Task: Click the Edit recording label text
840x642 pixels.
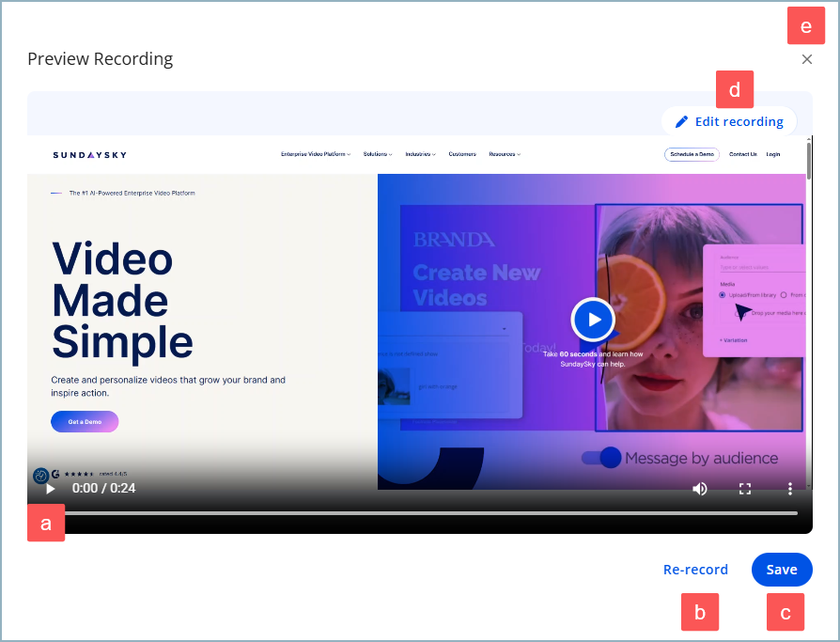Action: click(x=739, y=121)
